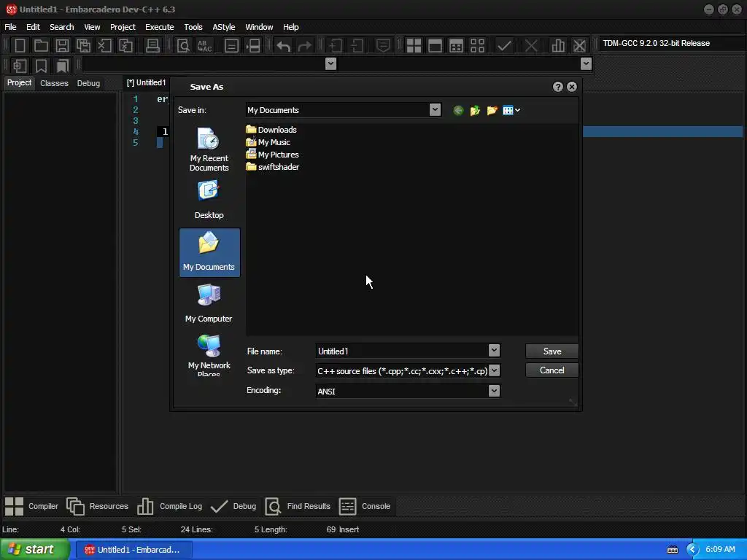Click the Rebuild All toolbar icon
The height and width of the screenshot is (560, 747).
477,46
